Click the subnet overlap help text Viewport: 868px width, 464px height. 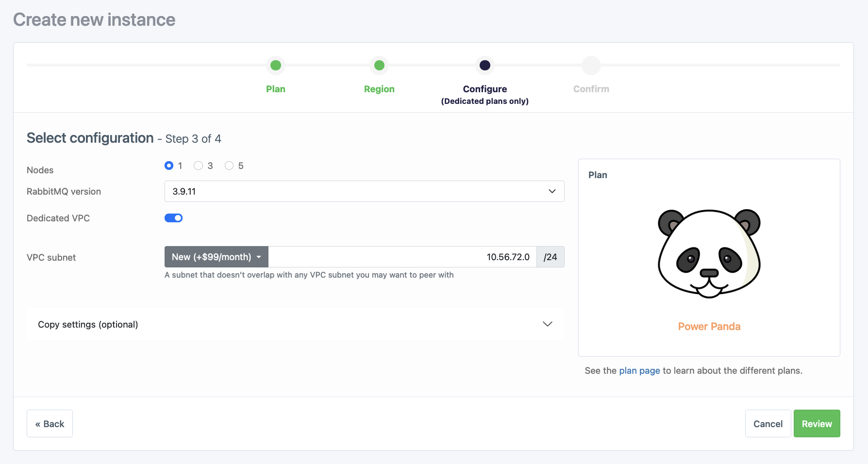click(x=309, y=275)
